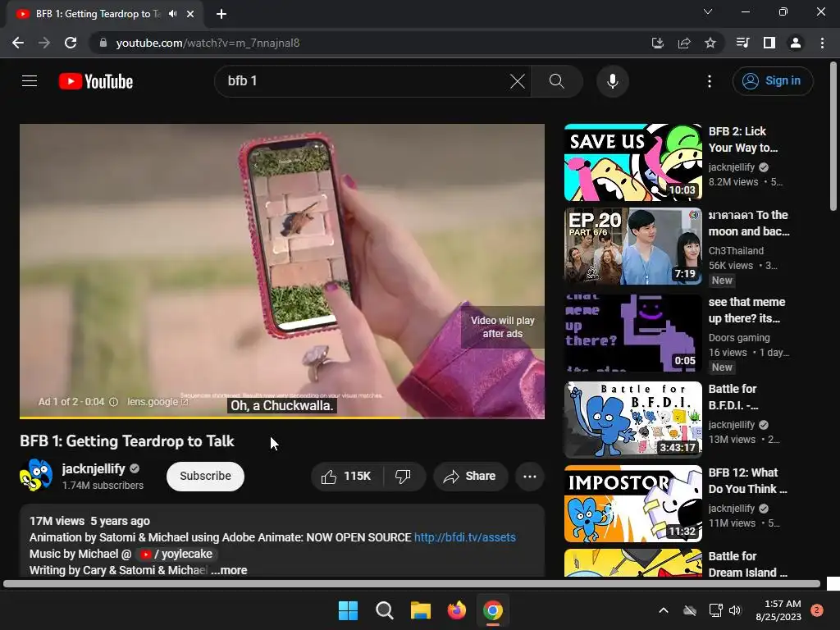
Task: Open Chrome three-dot menu
Action: click(822, 43)
